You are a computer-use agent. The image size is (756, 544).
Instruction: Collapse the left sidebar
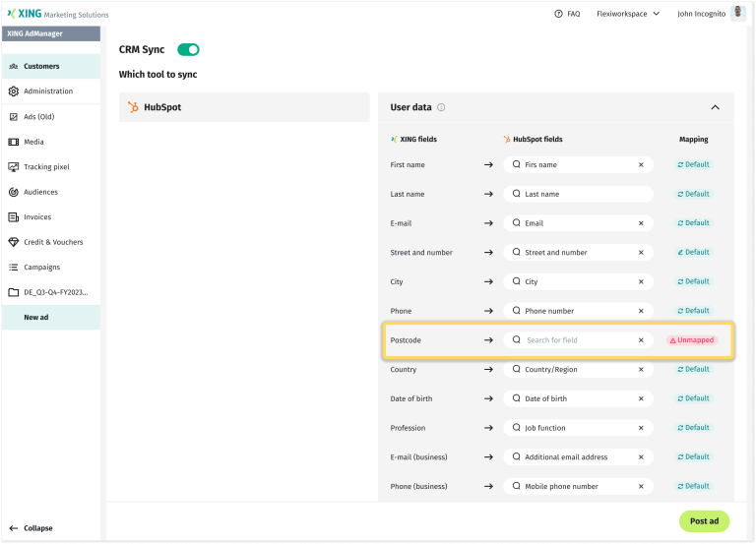click(31, 528)
